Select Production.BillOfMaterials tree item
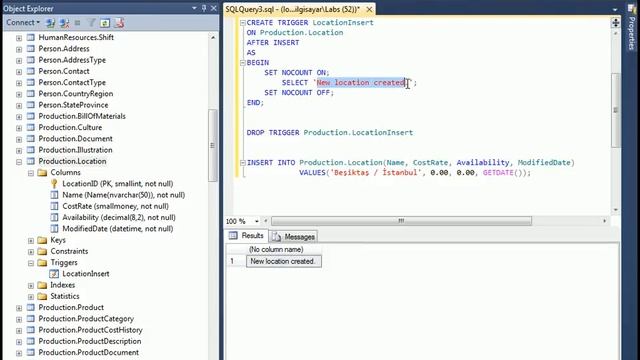 [82, 116]
